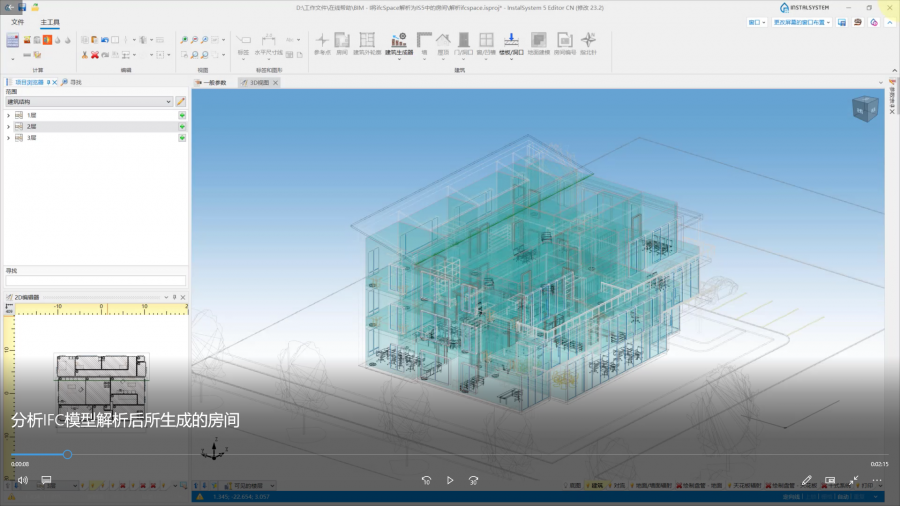Expand the 3层 tree node
The height and width of the screenshot is (506, 900).
tap(8, 138)
